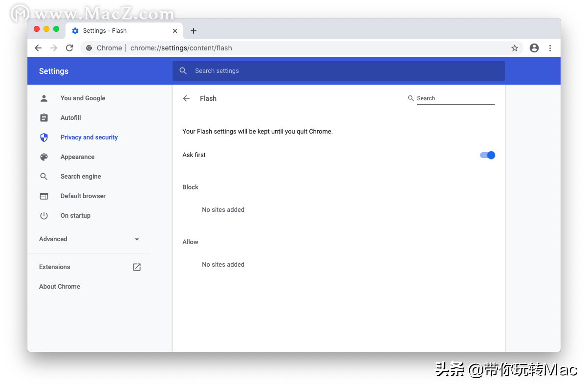Image resolution: width=588 pixels, height=388 pixels.
Task: Click the On startup power icon
Action: pyautogui.click(x=44, y=216)
